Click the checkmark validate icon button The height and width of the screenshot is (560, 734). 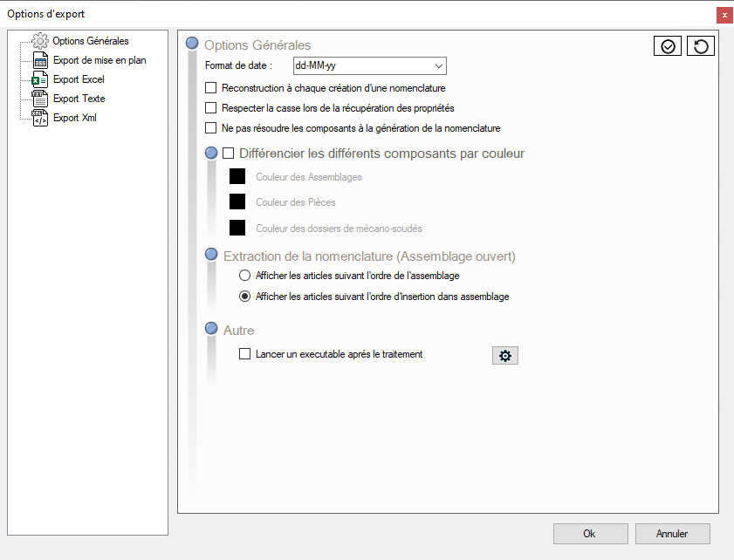click(x=668, y=46)
